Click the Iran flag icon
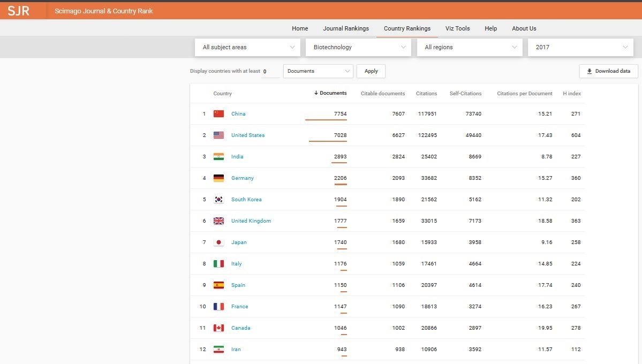Viewport: 642px width, 364px height. pyautogui.click(x=218, y=349)
